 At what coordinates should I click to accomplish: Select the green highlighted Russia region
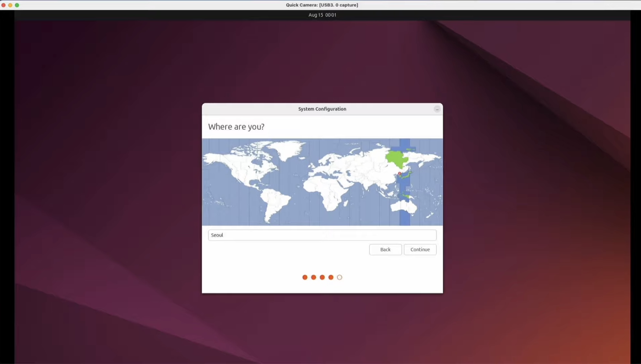(396, 159)
